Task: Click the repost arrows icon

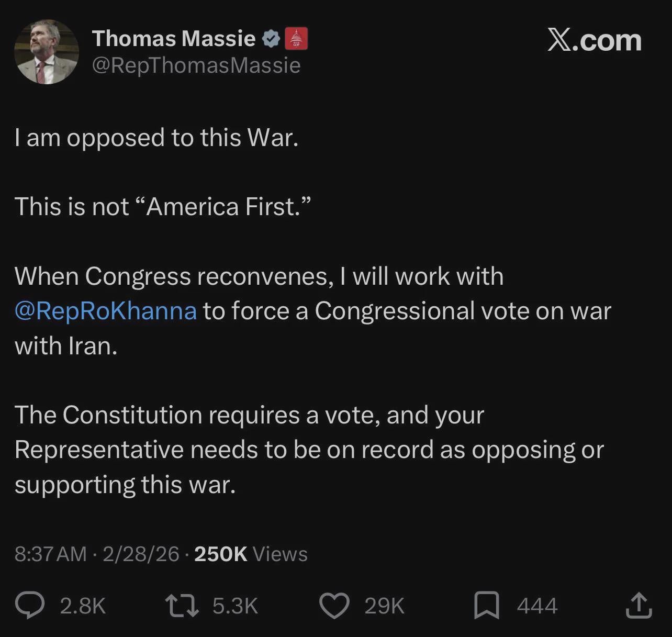Action: coord(182,606)
